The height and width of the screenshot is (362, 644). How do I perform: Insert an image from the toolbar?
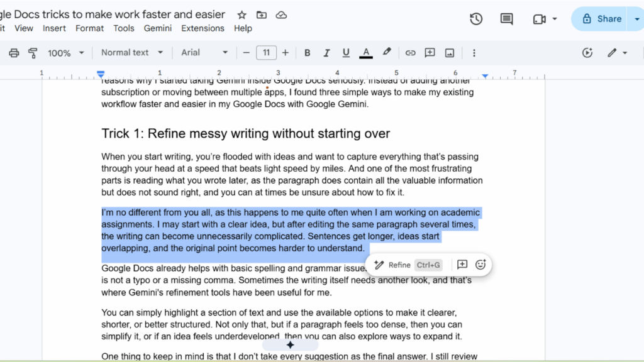point(450,53)
